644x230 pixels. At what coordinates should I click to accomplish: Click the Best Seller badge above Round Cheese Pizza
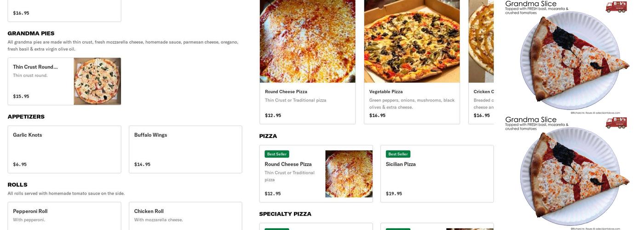(276, 154)
